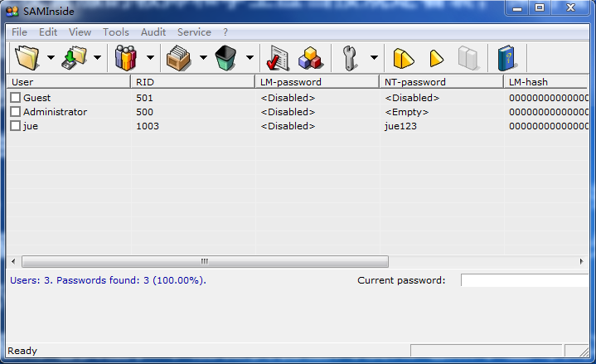Expand the dropdown arrow beside wrench icon

click(375, 57)
